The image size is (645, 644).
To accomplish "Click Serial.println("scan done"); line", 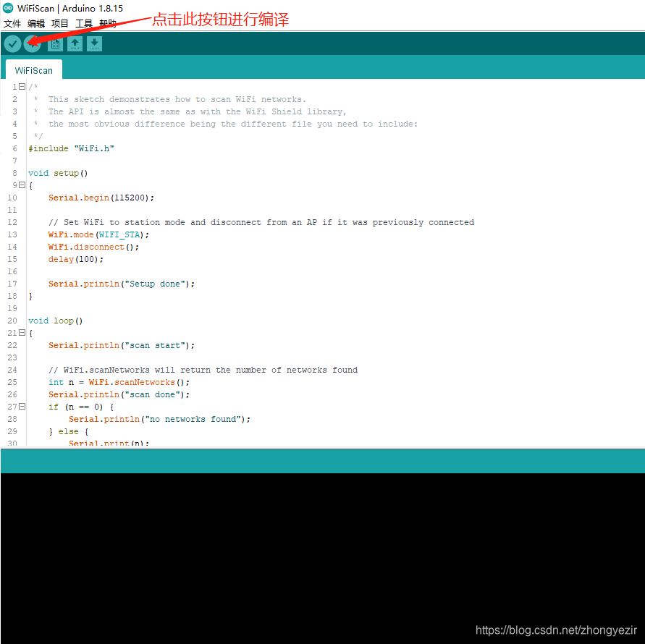I will pos(119,394).
